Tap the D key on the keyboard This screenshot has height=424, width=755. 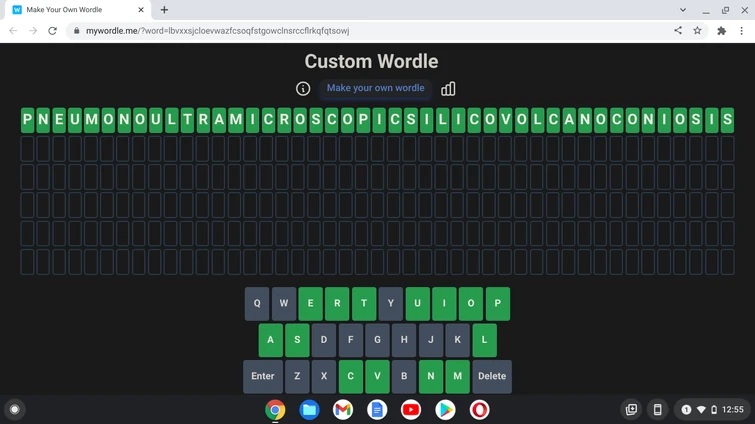pos(324,340)
